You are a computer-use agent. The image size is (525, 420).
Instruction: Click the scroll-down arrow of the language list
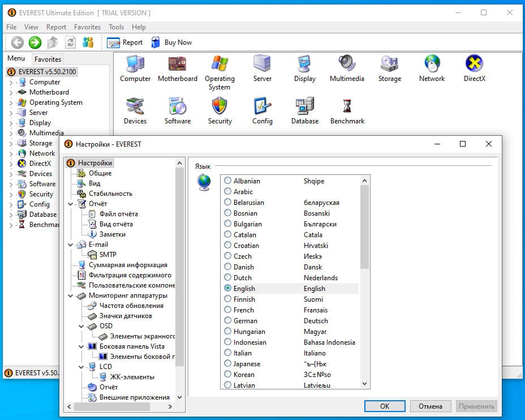[x=365, y=384]
